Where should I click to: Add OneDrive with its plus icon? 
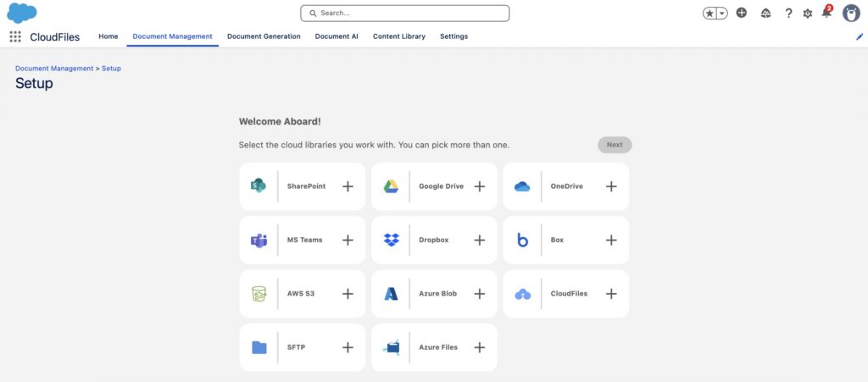(611, 186)
